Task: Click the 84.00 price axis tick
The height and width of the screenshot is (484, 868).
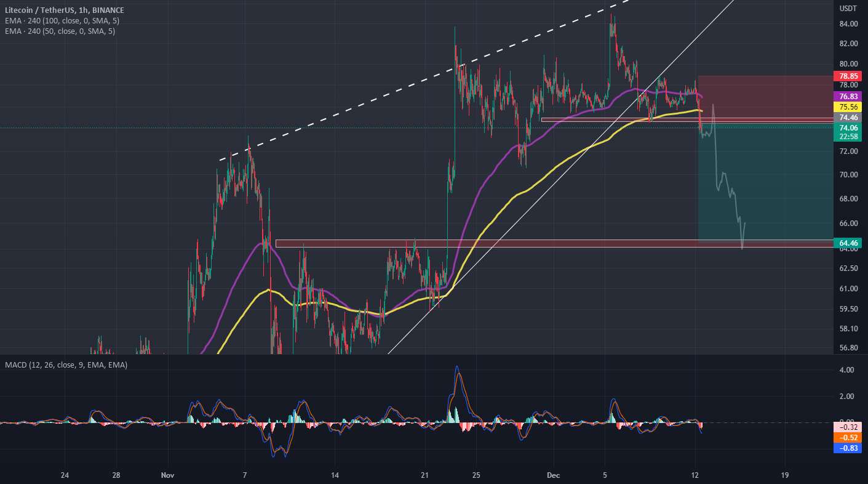Action: (x=848, y=24)
